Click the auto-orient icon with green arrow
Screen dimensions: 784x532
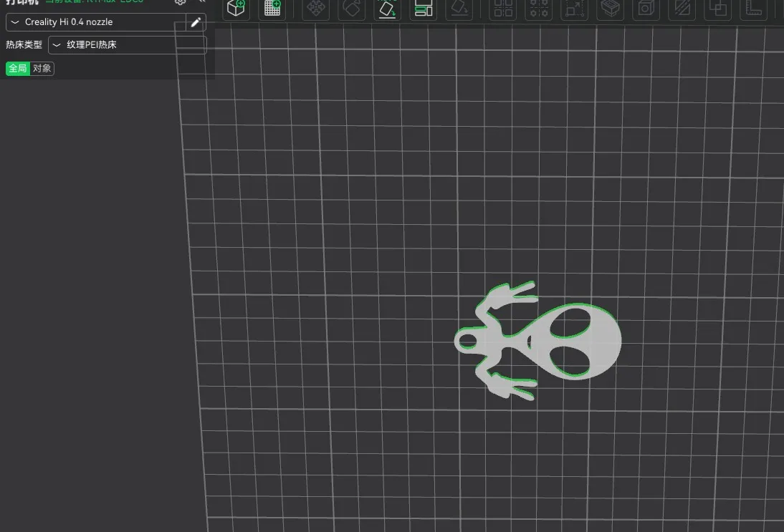point(388,8)
